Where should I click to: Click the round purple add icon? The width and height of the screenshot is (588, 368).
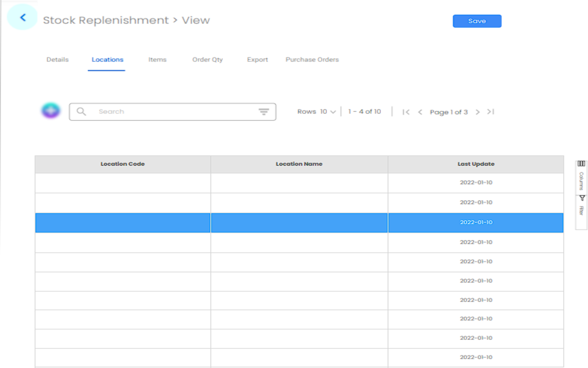(51, 110)
